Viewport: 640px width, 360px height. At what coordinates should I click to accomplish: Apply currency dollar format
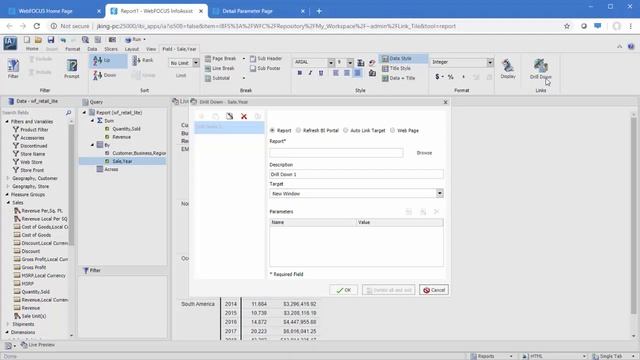click(437, 77)
